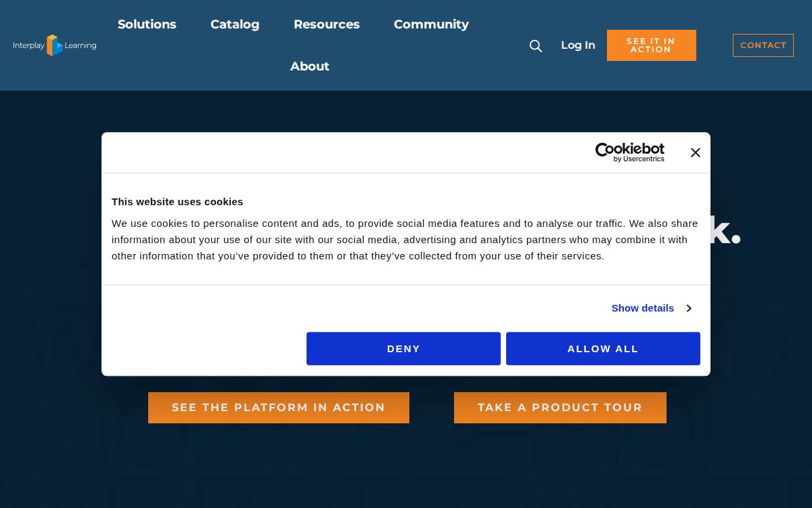Close the cookie consent dialog
The image size is (812, 508).
(695, 153)
